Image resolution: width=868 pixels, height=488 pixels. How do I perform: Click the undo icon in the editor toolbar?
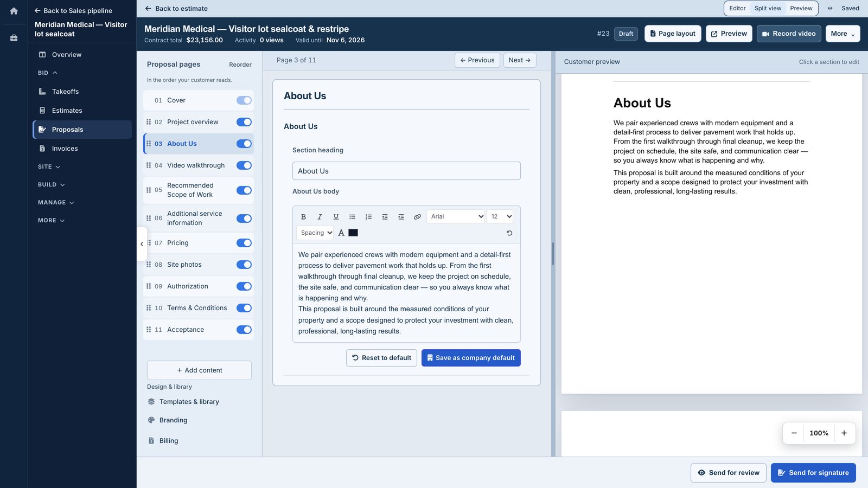pyautogui.click(x=509, y=233)
